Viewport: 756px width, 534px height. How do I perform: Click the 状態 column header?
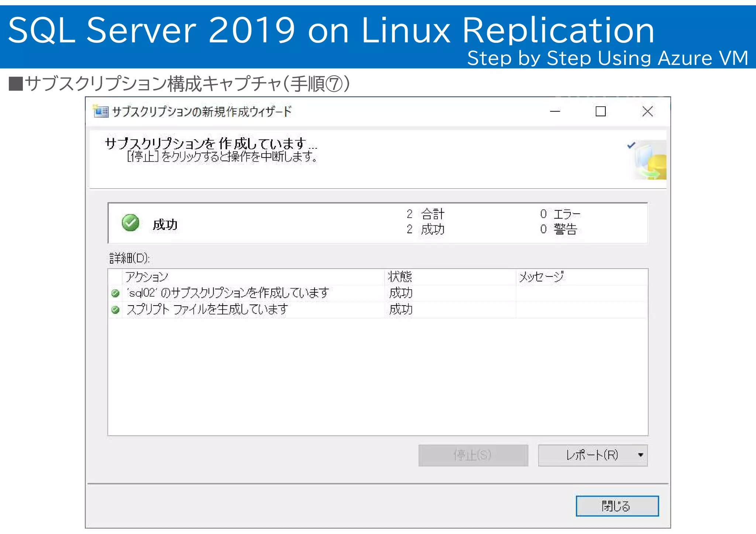point(450,277)
